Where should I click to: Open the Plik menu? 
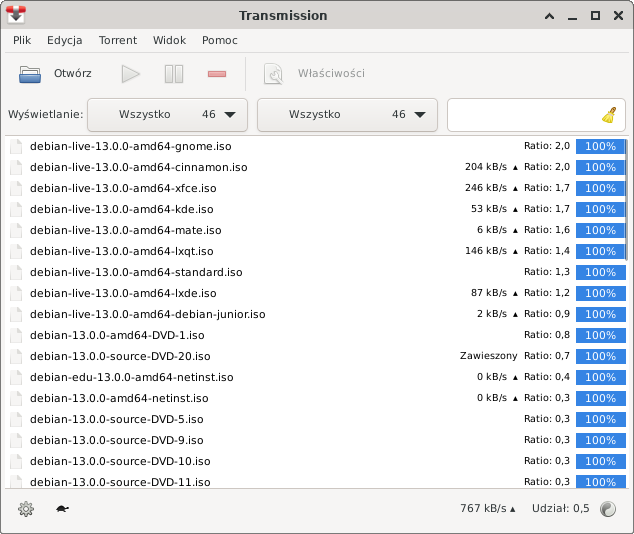[x=22, y=41]
